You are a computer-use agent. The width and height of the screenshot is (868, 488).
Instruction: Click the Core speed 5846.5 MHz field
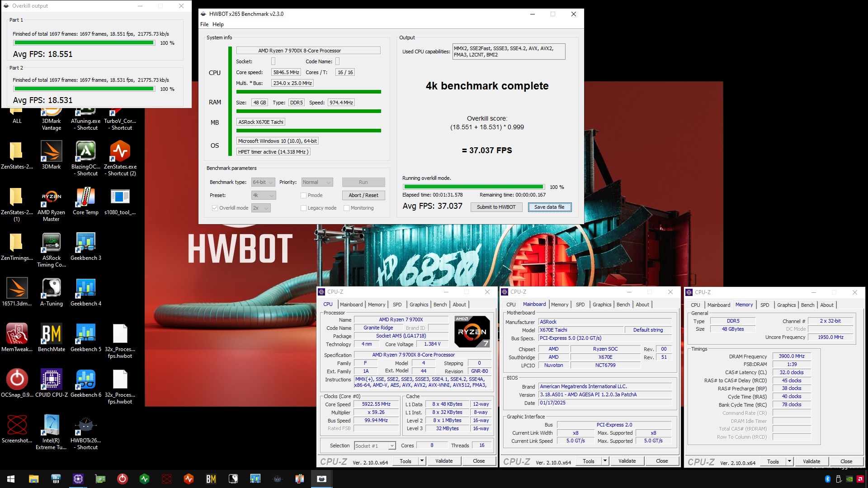pyautogui.click(x=286, y=72)
